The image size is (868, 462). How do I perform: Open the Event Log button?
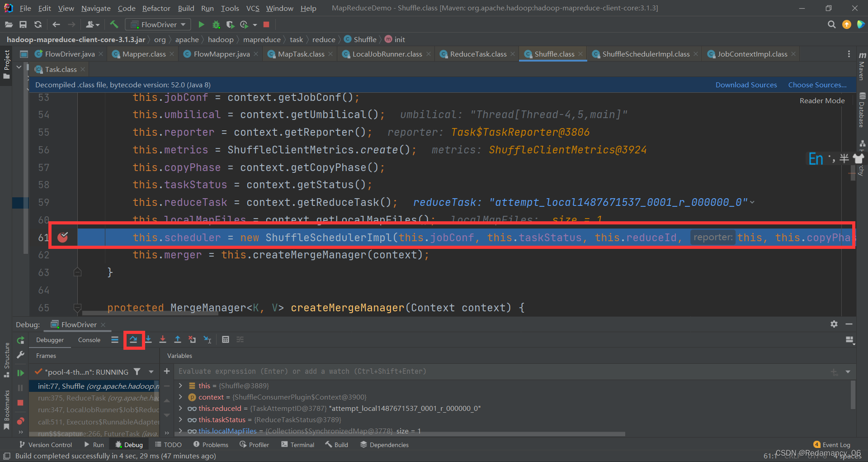[832, 445]
